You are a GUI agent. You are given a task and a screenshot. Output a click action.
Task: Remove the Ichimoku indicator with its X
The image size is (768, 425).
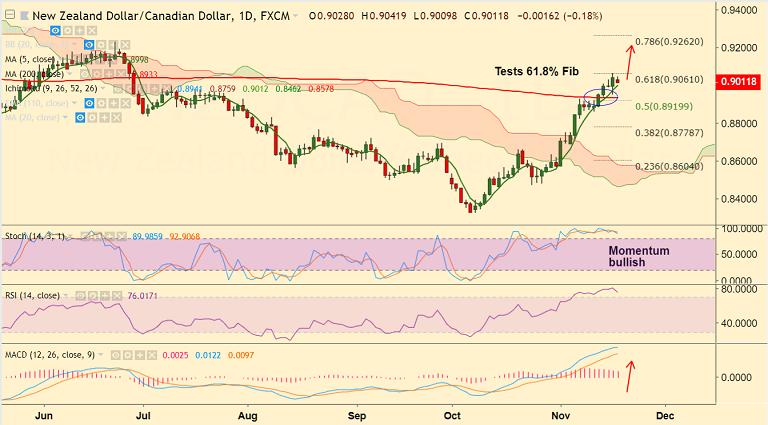[166, 89]
